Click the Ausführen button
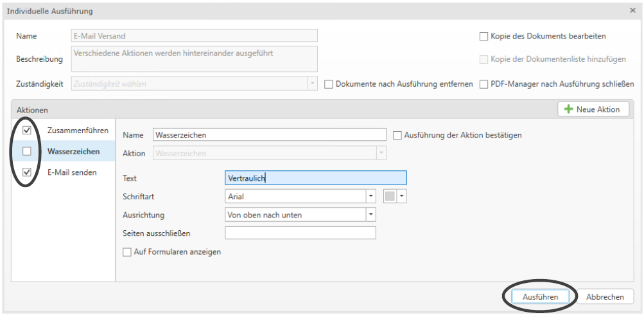Image resolution: width=644 pixels, height=317 pixels. click(540, 296)
